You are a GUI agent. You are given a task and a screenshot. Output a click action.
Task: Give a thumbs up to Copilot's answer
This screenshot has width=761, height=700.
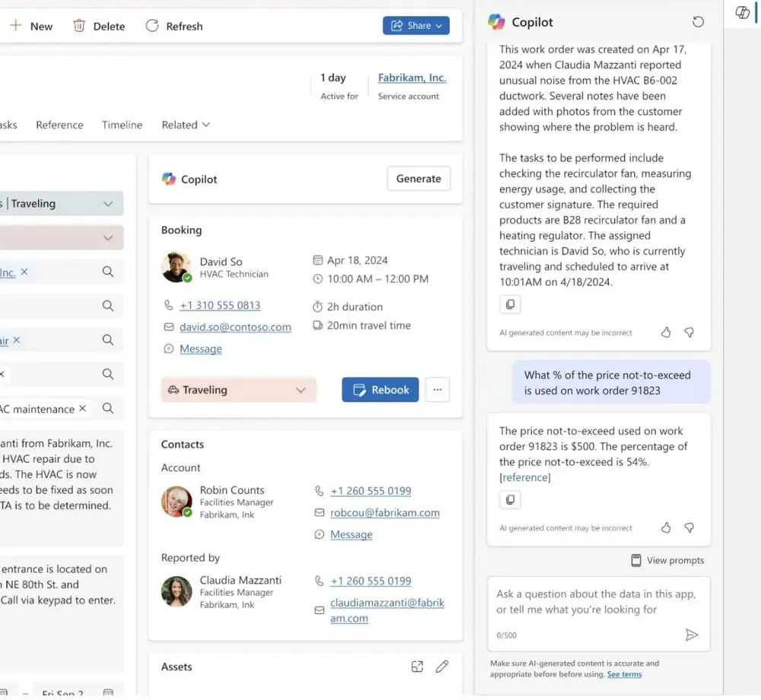666,332
